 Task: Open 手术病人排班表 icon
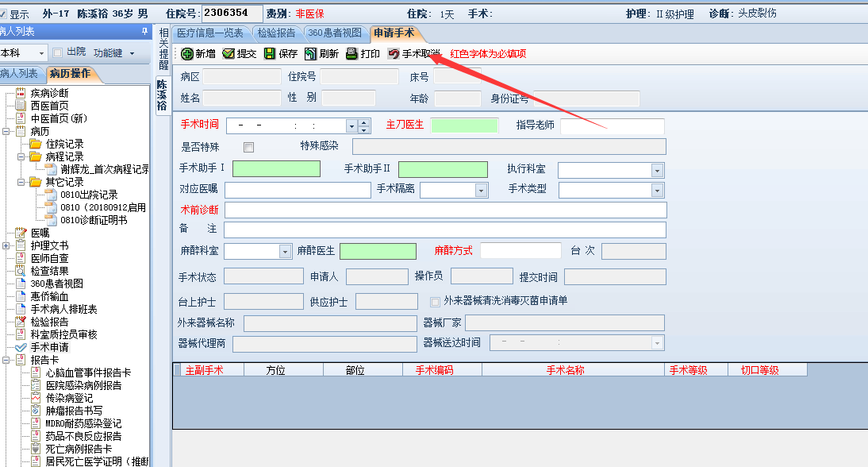21,309
